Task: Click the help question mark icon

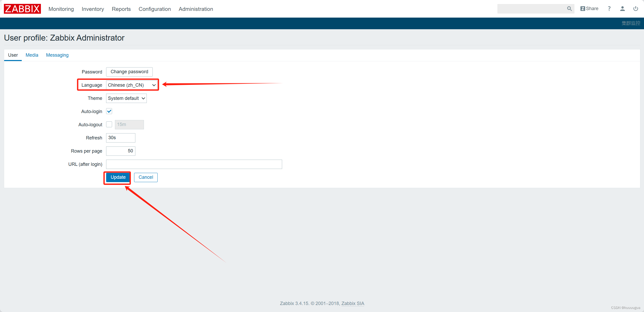Action: (x=609, y=9)
